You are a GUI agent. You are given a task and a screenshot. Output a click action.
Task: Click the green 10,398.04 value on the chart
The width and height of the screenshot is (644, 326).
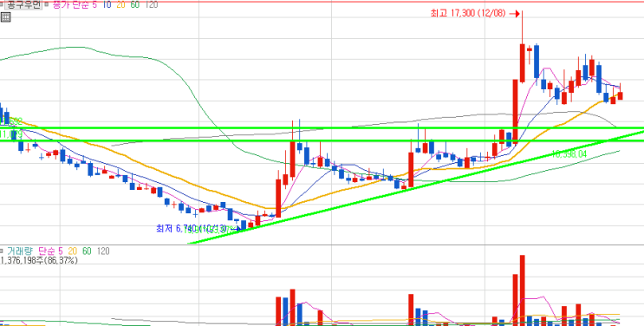(569, 154)
